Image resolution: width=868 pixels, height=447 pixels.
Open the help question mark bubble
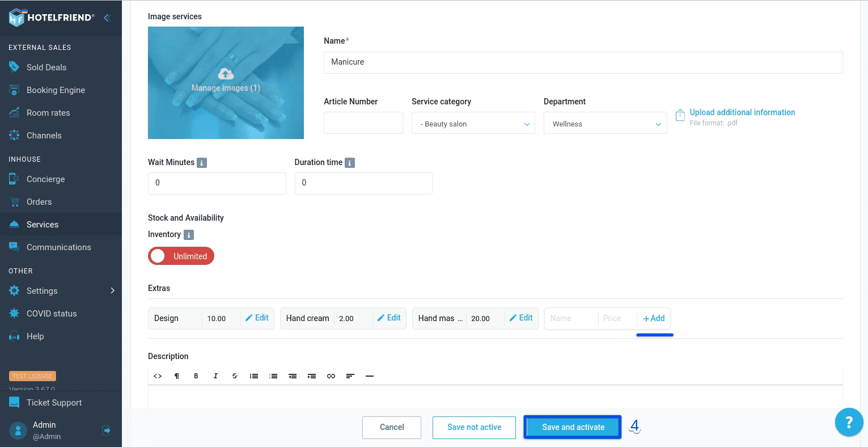coord(849,422)
